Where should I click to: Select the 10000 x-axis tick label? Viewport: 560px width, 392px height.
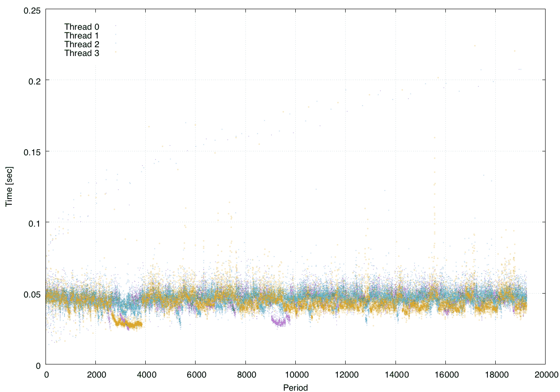pyautogui.click(x=295, y=375)
